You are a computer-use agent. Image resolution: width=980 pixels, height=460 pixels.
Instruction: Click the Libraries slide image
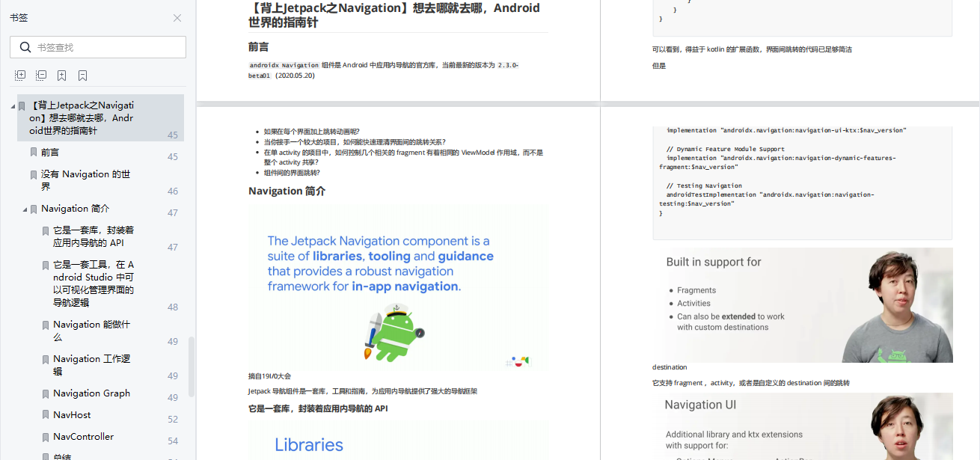(398, 440)
